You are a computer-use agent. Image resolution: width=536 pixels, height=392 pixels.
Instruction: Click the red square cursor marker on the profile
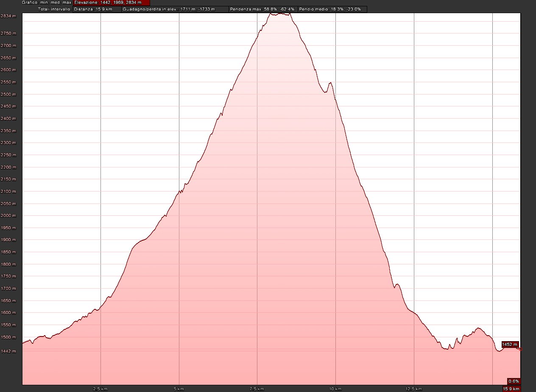[520, 350]
